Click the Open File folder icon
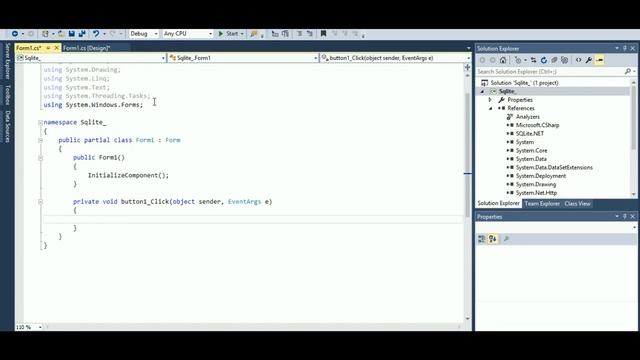This screenshot has height=360, width=640. pyautogui.click(x=61, y=34)
